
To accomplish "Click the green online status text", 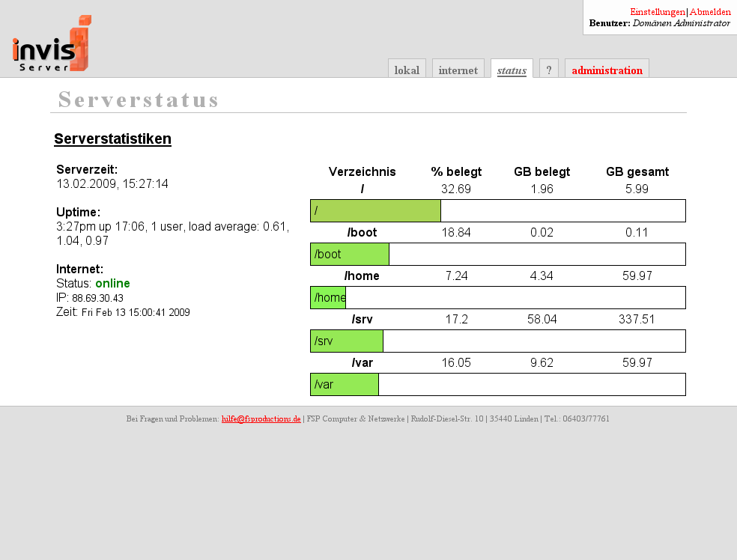I will coord(112,284).
